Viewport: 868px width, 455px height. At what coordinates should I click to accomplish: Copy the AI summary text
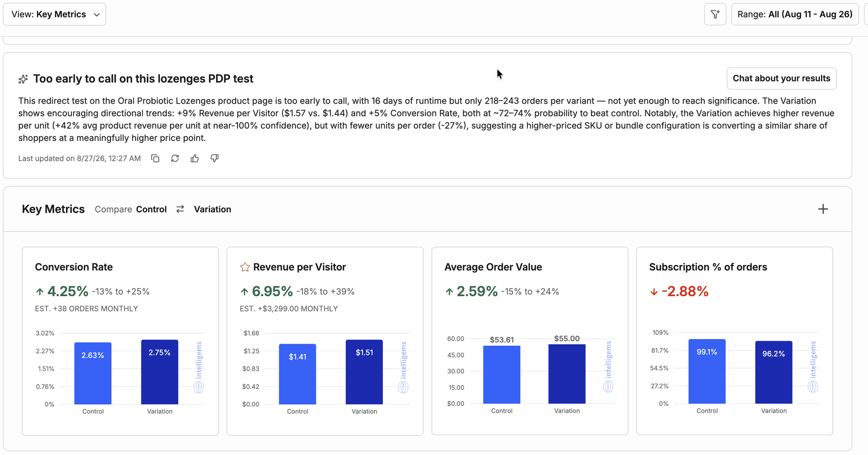155,158
